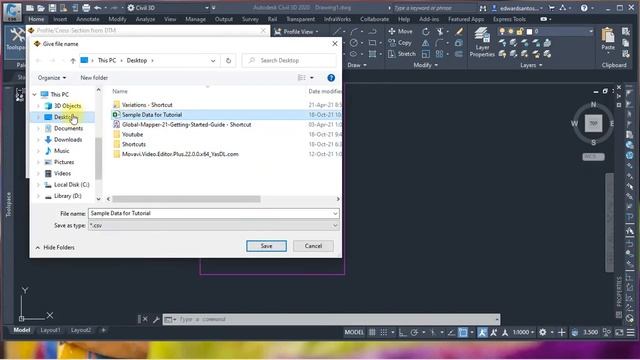The height and width of the screenshot is (360, 640).
Task: Click the Print icon in quick access toolbar
Action: (x=86, y=8)
